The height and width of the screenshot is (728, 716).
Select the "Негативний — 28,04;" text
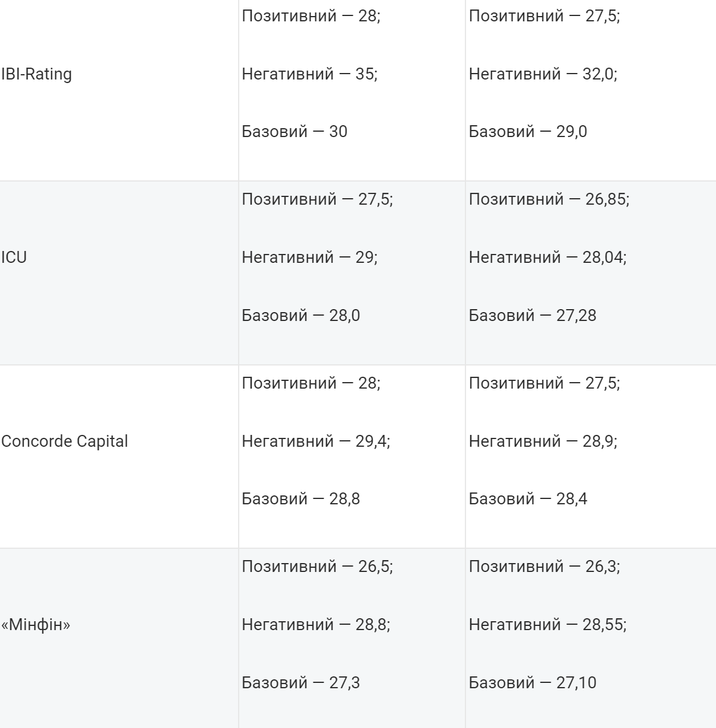(x=547, y=257)
